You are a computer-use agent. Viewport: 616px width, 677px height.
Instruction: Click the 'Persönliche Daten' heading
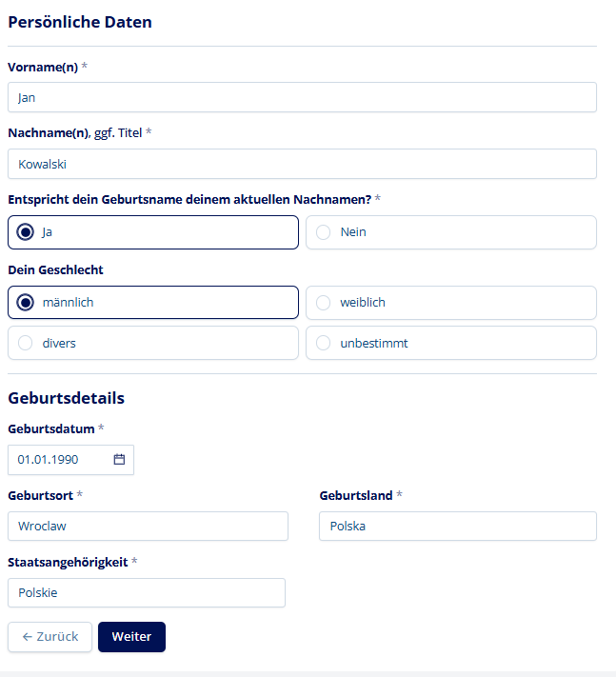point(80,23)
